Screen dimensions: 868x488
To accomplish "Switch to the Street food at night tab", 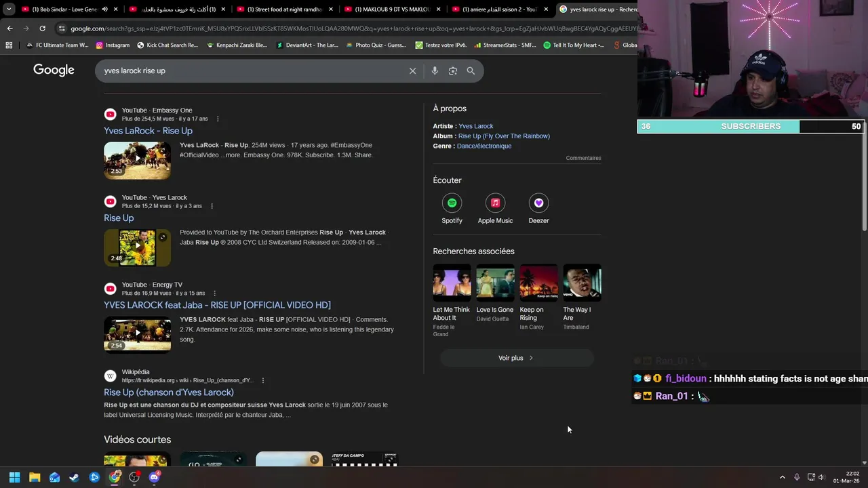I will click(283, 9).
